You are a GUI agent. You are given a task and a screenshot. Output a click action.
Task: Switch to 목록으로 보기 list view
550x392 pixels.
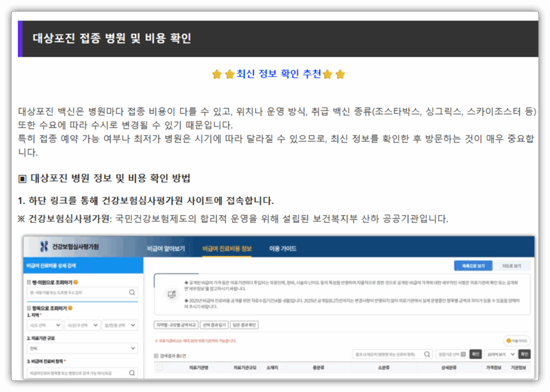(x=473, y=266)
